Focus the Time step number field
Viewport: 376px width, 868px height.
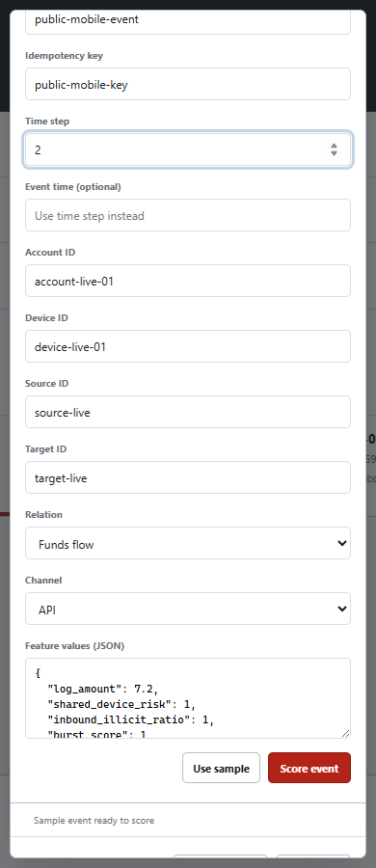[188, 149]
